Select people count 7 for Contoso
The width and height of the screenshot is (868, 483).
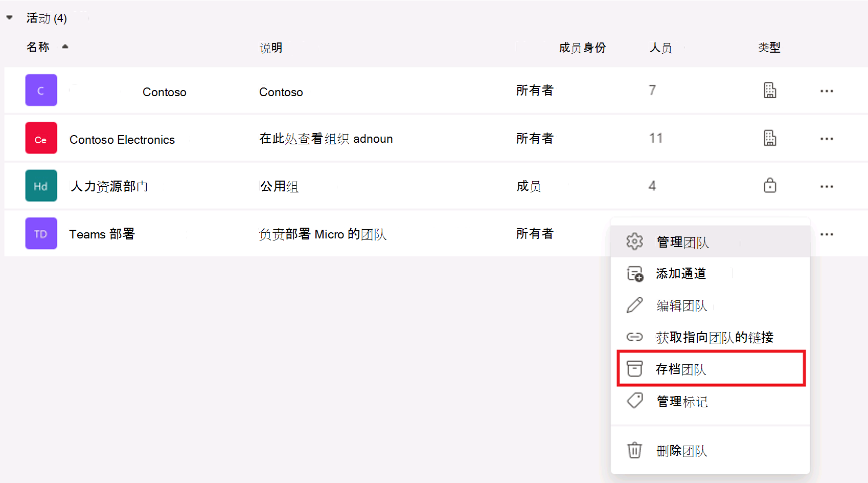pos(652,91)
